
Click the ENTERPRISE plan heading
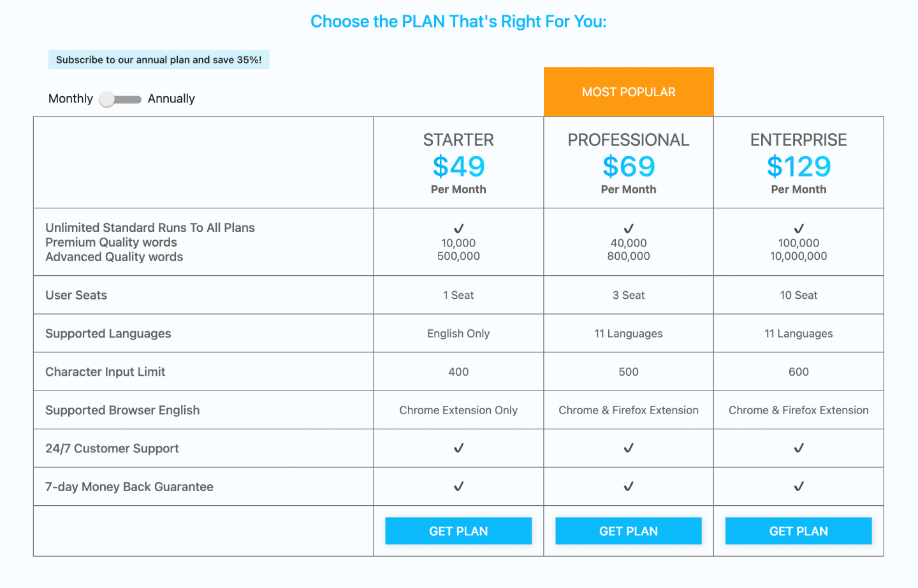click(x=798, y=140)
